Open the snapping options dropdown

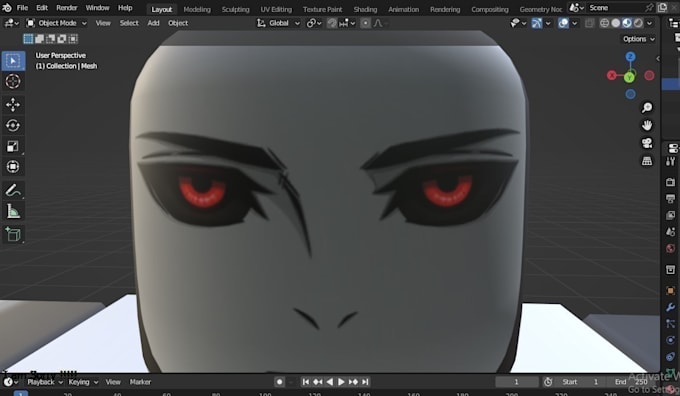(x=347, y=23)
